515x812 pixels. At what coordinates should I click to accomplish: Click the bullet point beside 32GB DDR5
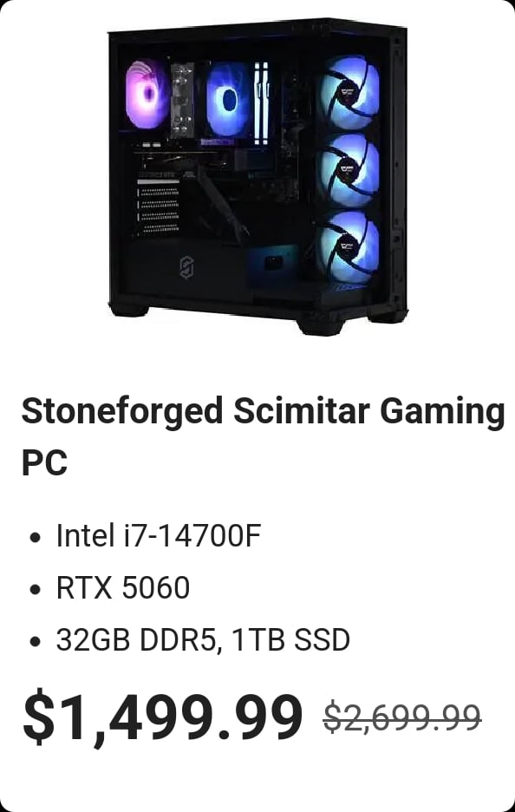coord(36,642)
